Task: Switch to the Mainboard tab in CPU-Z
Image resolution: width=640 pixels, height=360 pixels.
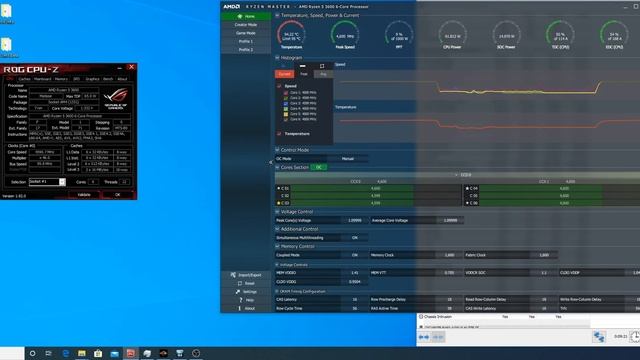Action: 42,79
